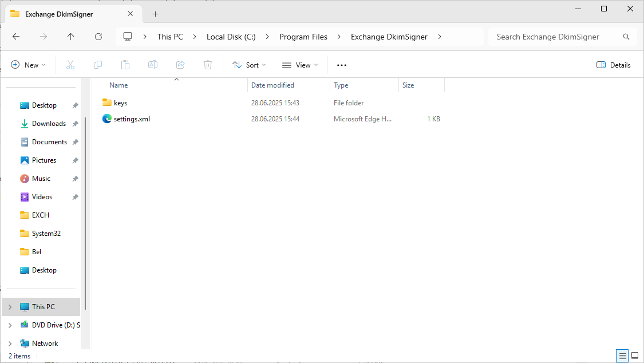
Task: Open System32 folder in sidebar
Action: (41, 234)
